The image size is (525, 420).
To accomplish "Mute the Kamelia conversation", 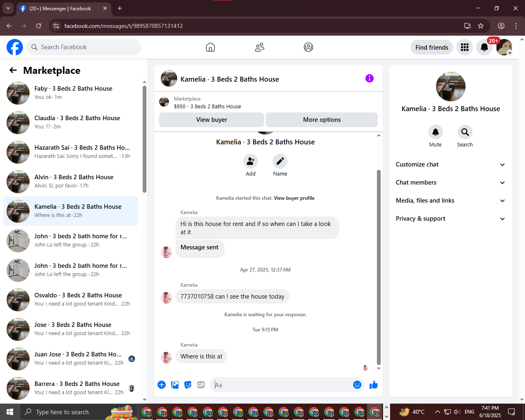I will pyautogui.click(x=436, y=132).
